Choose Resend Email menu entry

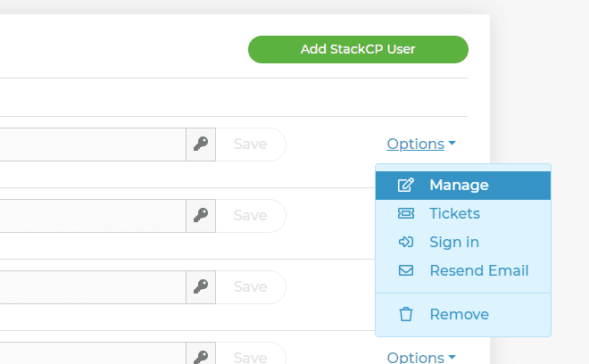[x=463, y=271]
